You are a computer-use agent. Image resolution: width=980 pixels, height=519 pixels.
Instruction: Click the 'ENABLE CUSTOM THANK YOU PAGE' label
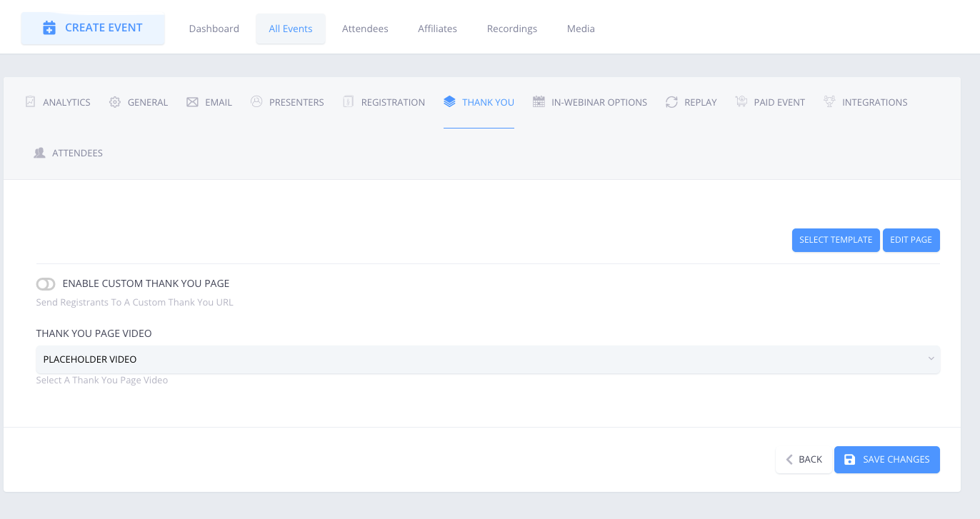(x=146, y=283)
